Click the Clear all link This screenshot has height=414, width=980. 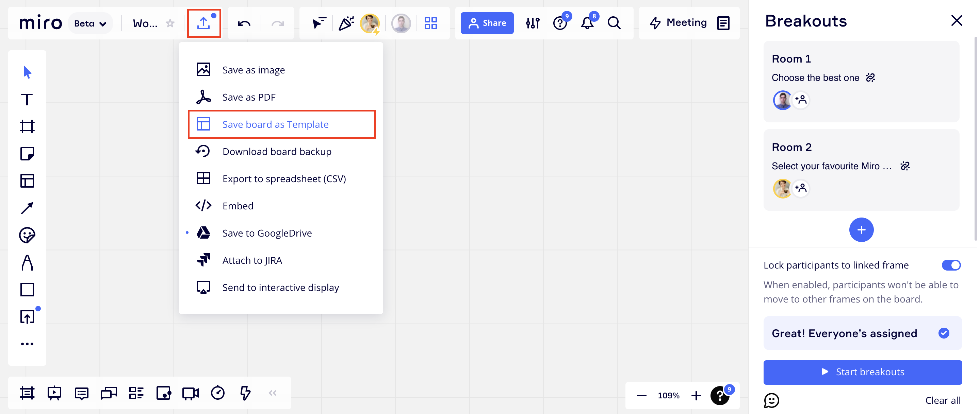pyautogui.click(x=942, y=400)
